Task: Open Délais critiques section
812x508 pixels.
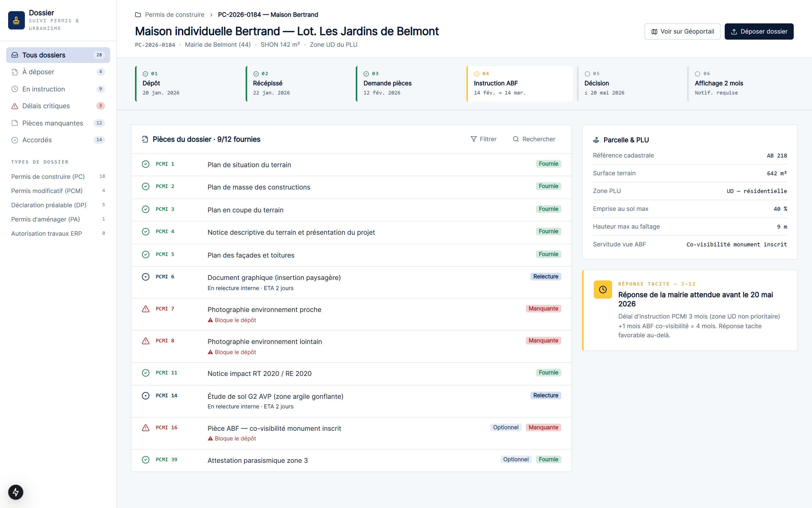Action: [58, 106]
